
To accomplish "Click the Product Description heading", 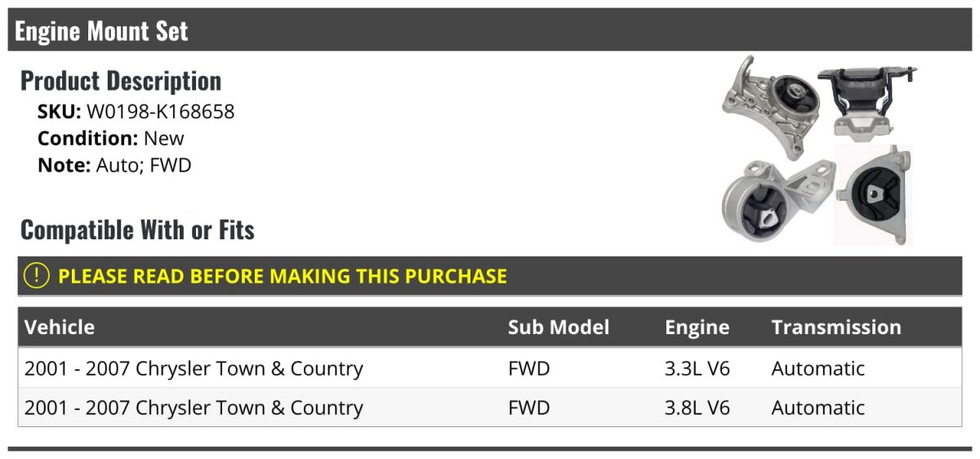I will coord(121,81).
